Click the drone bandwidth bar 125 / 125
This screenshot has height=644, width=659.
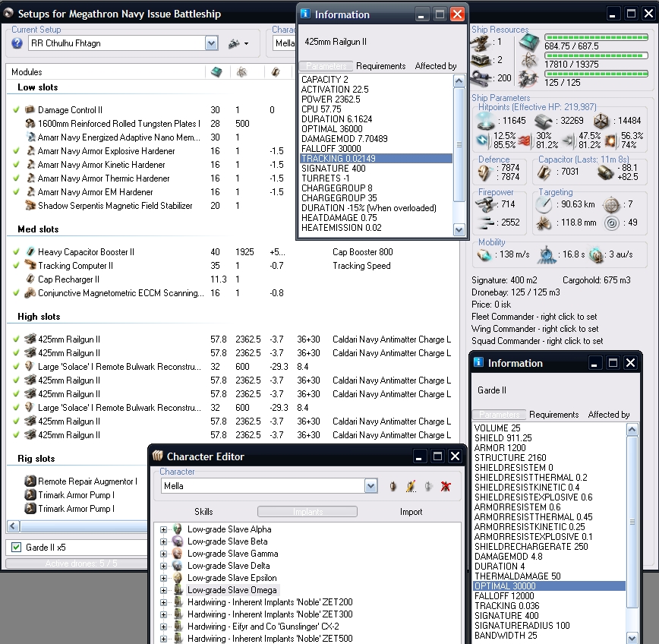(x=596, y=74)
